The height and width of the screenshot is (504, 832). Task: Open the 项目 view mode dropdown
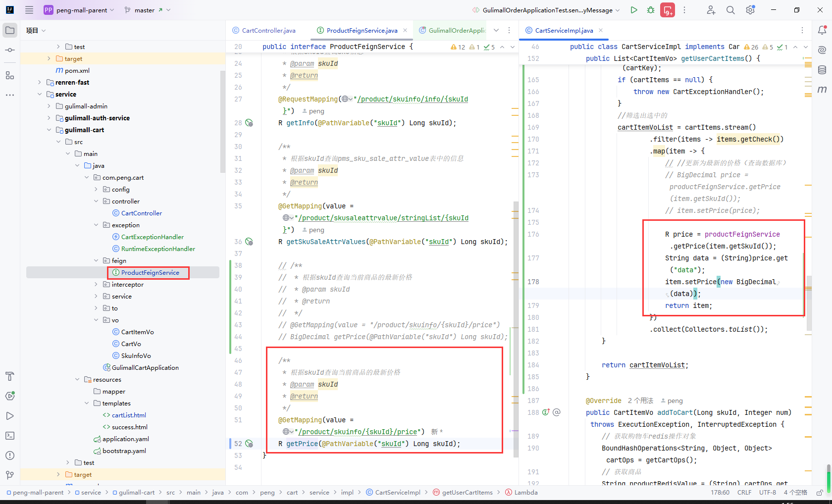coord(36,30)
